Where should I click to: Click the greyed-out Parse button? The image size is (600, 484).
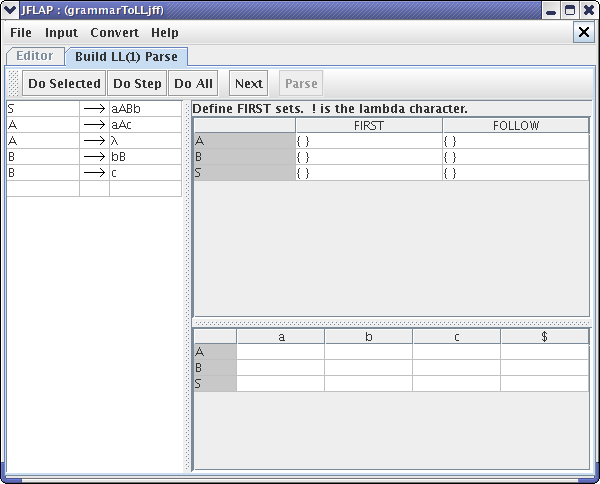tap(301, 83)
